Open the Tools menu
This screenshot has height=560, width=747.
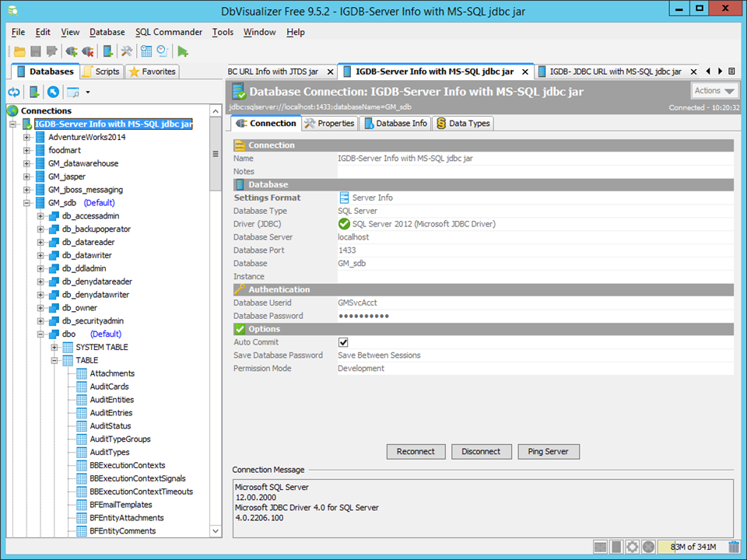(223, 32)
